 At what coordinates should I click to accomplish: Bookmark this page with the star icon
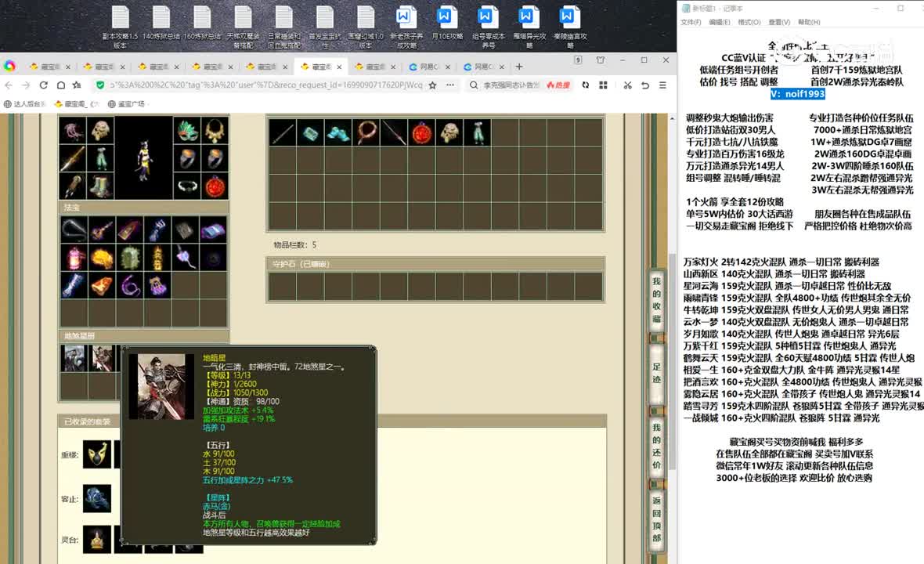click(x=432, y=85)
